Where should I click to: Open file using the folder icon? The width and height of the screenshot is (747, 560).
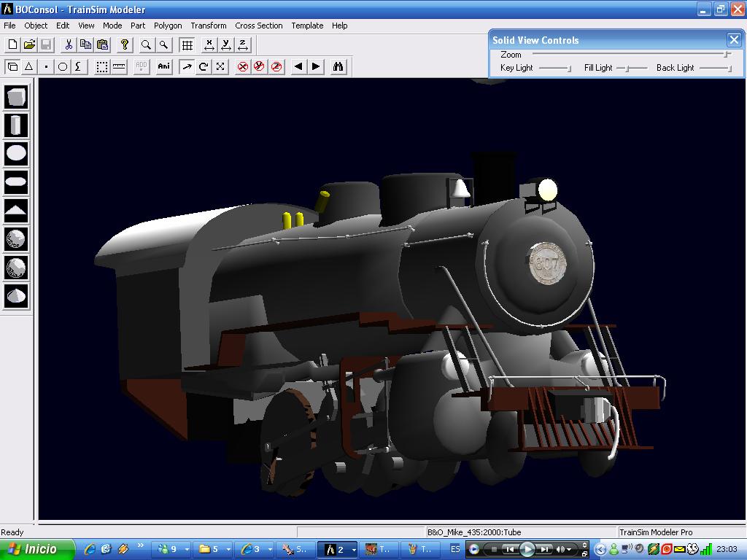(29, 44)
